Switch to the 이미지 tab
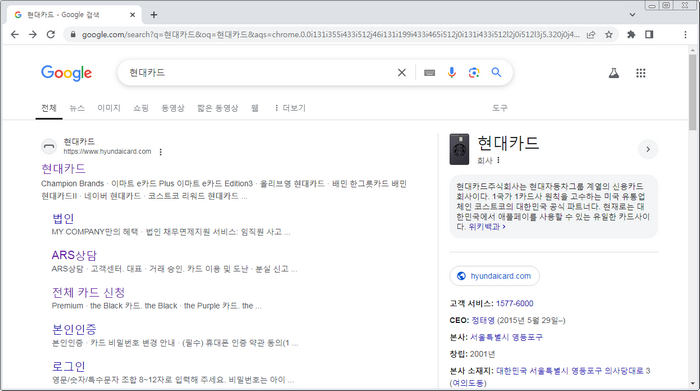The width and height of the screenshot is (700, 391). click(x=109, y=108)
